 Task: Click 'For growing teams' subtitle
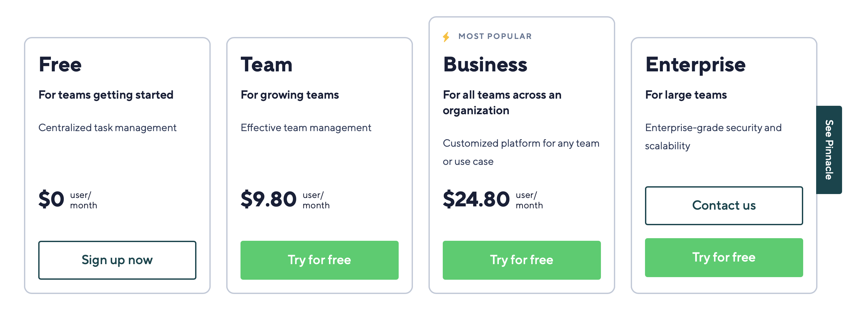[x=289, y=95]
